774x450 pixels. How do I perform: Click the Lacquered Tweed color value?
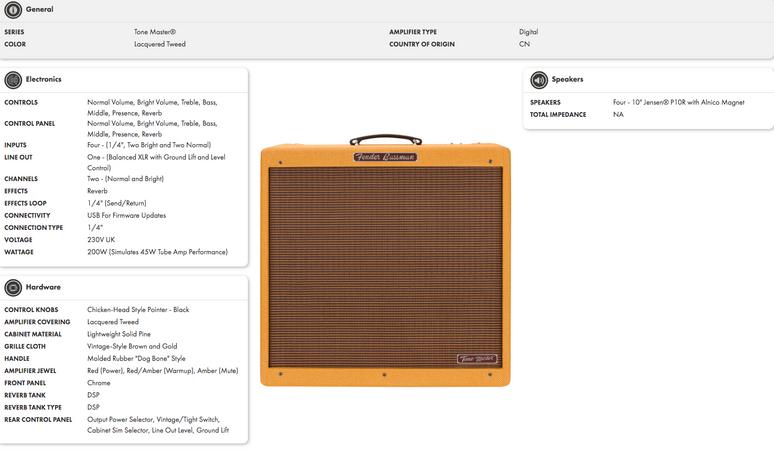pyautogui.click(x=160, y=44)
